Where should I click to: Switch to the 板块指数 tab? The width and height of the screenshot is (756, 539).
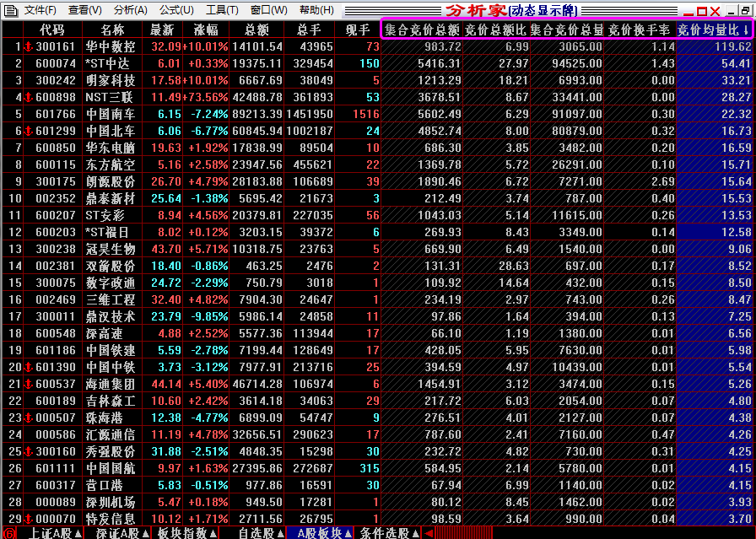[187, 533]
